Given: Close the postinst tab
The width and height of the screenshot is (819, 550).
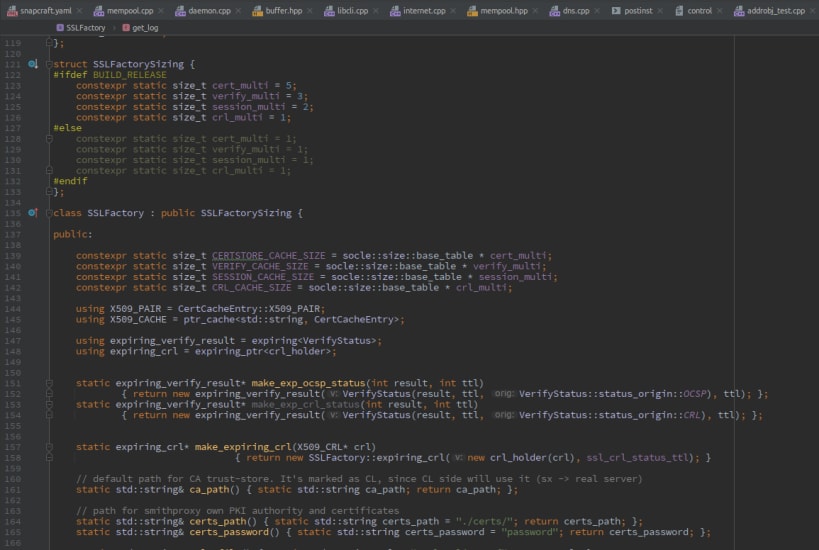Looking at the screenshot, I should (660, 10).
